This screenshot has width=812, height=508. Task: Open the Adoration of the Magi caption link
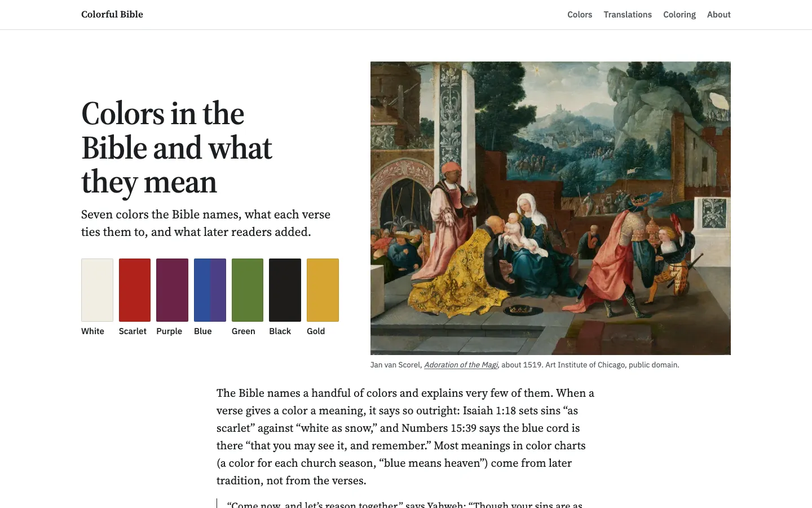point(461,365)
